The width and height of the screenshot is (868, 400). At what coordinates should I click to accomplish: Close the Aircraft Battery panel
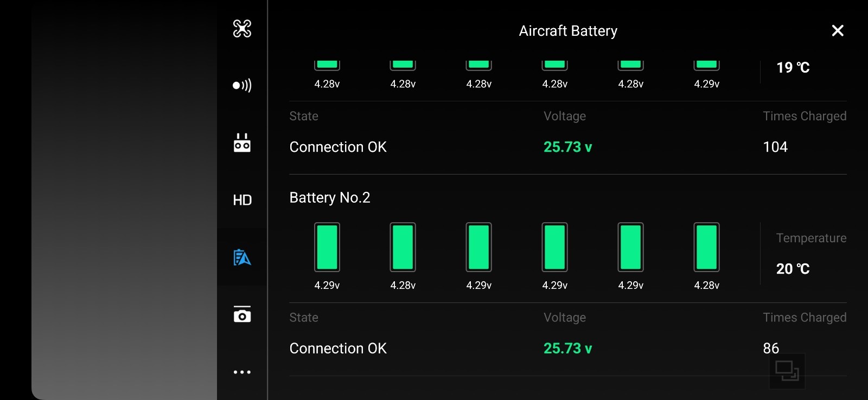click(838, 31)
